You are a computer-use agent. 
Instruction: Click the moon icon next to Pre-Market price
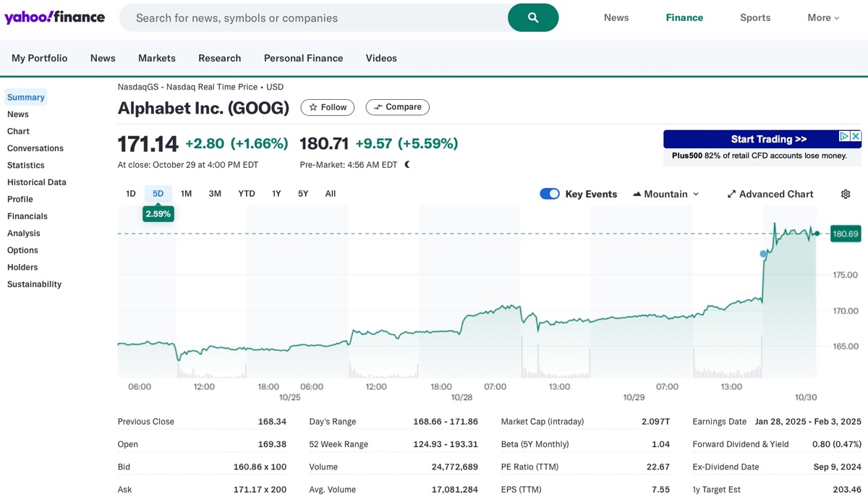click(407, 164)
